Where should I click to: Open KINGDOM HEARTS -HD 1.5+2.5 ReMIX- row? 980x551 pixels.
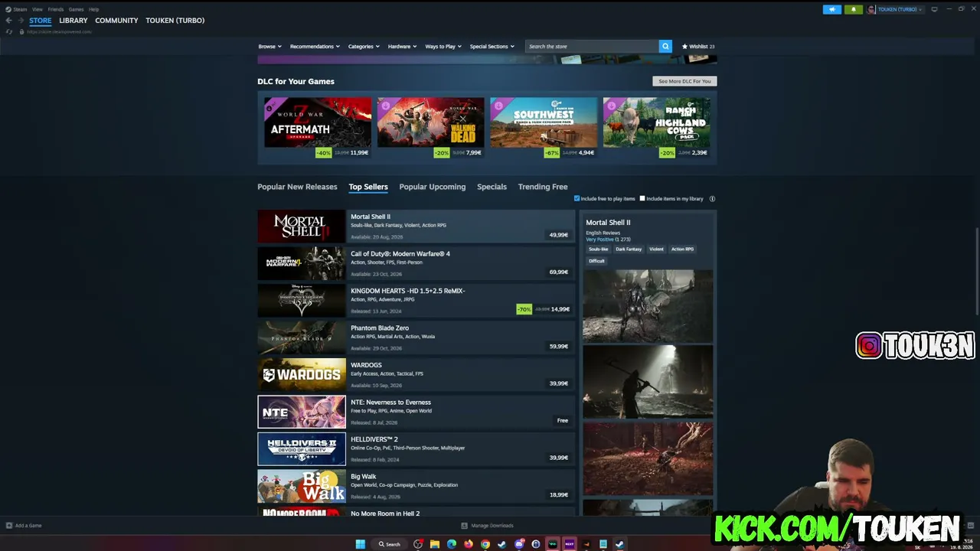pos(416,300)
